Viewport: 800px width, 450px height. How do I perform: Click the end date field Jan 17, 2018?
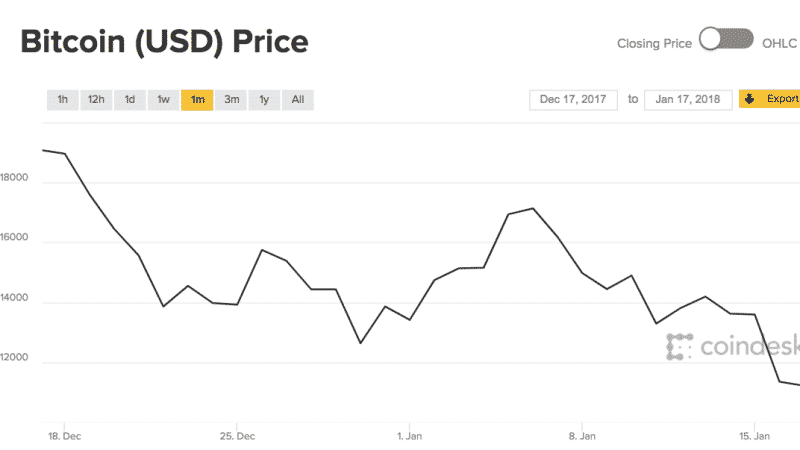(x=688, y=99)
